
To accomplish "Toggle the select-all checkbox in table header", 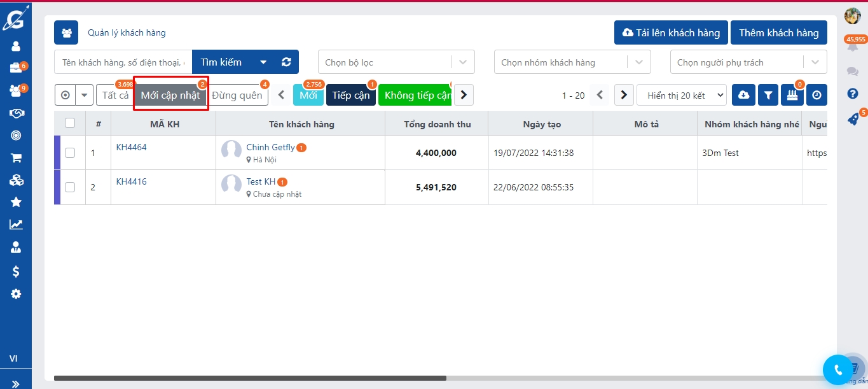I will point(70,124).
